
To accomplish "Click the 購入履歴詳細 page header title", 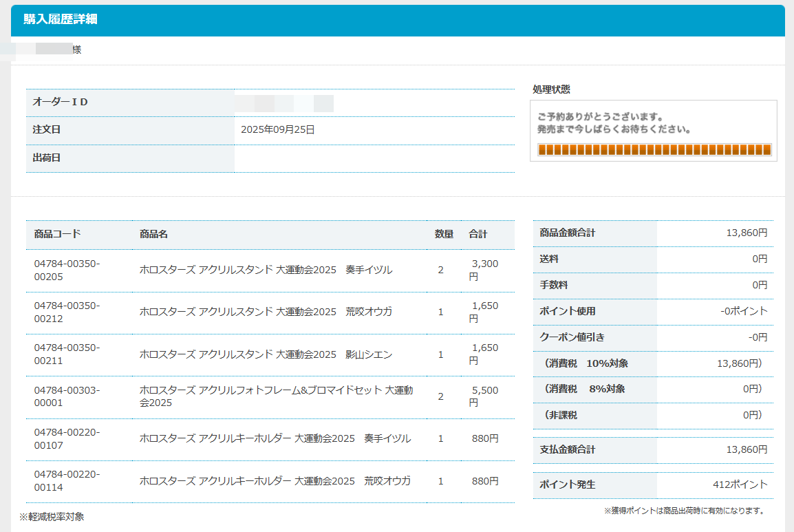I will tap(61, 19).
